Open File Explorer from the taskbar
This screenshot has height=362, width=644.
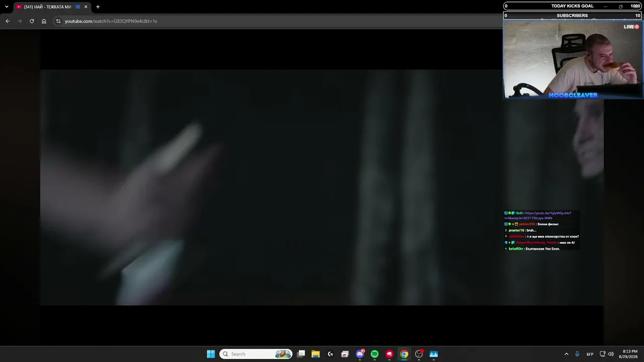315,354
